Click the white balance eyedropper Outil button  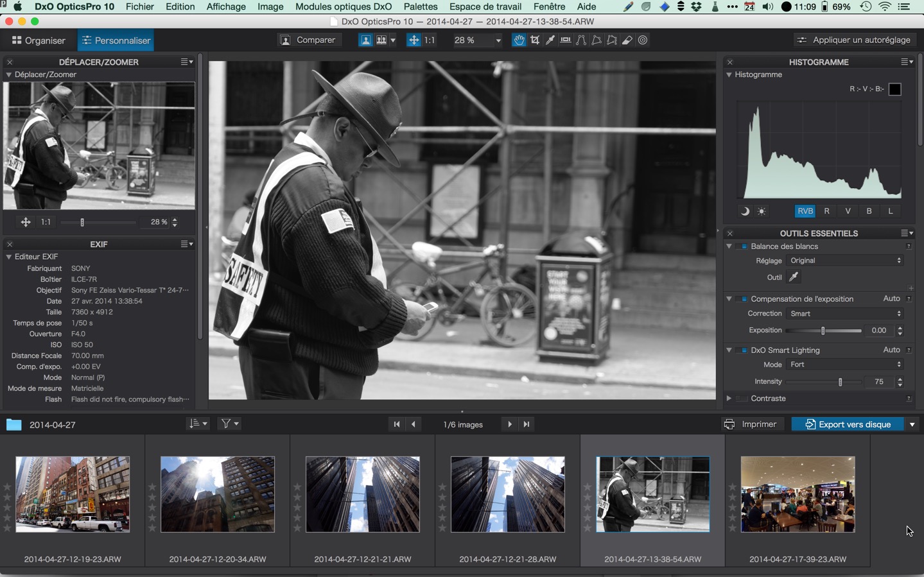click(794, 277)
